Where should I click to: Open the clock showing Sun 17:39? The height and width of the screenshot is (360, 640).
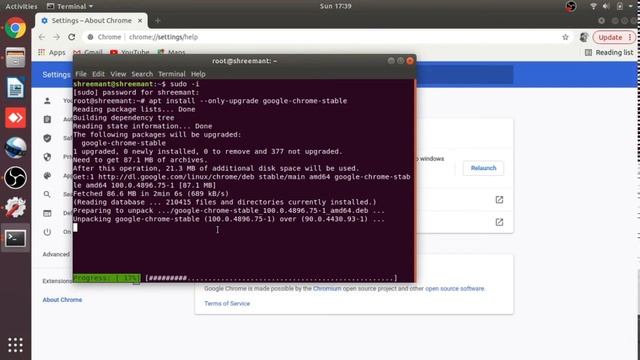point(336,6)
